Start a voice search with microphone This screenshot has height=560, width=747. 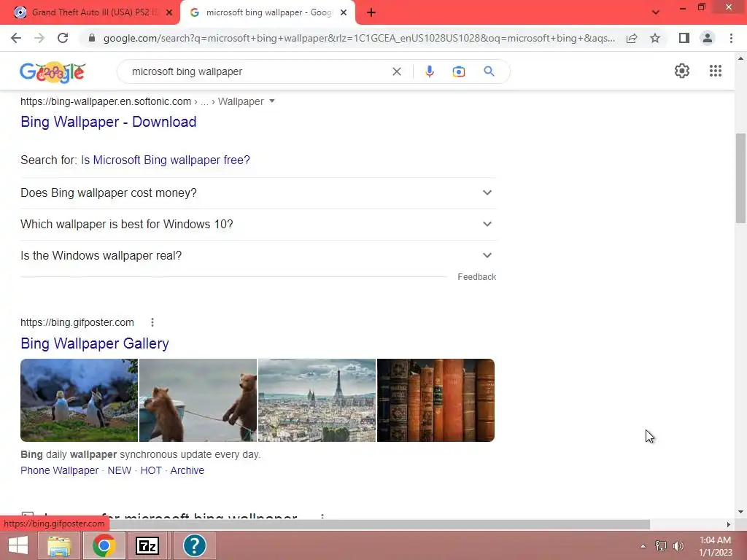coord(429,71)
